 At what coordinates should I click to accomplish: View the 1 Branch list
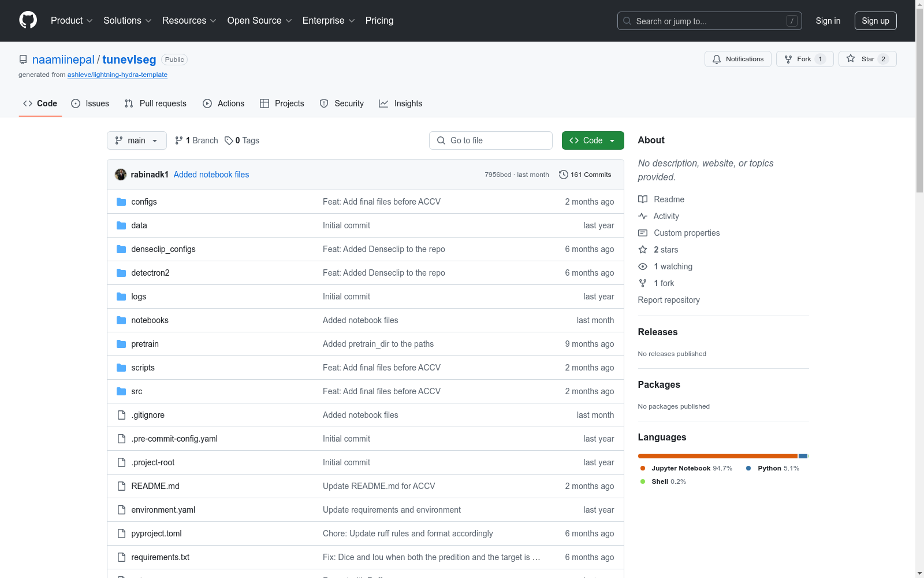coord(196,140)
